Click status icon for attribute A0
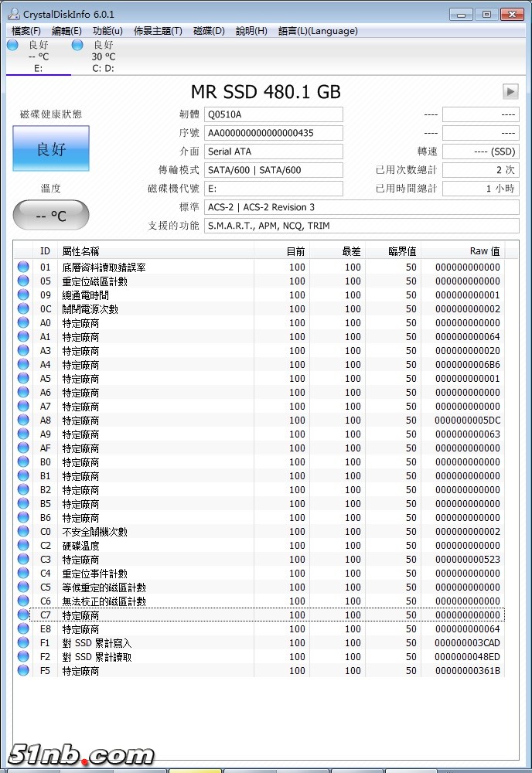Image resolution: width=532 pixels, height=773 pixels. point(23,322)
